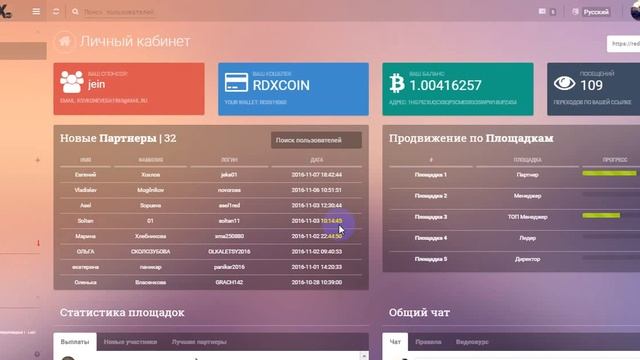The width and height of the screenshot is (640, 360).
Task: Click the language flag icon next to Русский
Action: 575,12
